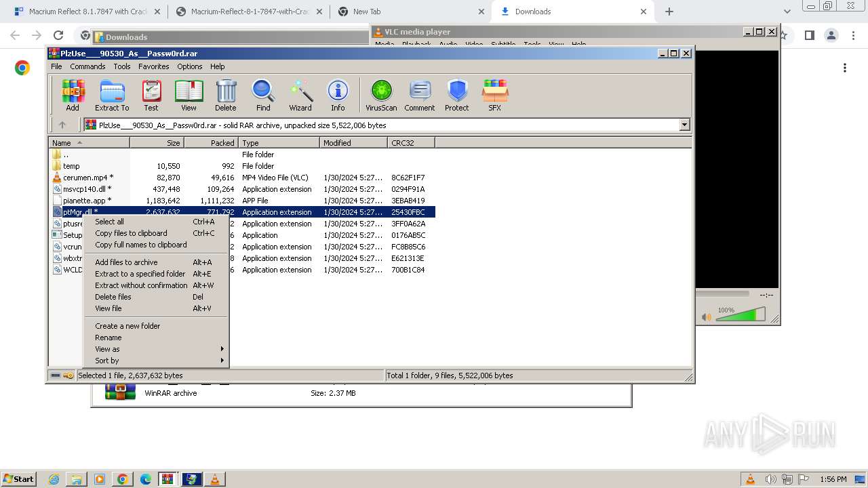Click the Protect shield icon
This screenshot has height=488, width=868.
point(457,95)
